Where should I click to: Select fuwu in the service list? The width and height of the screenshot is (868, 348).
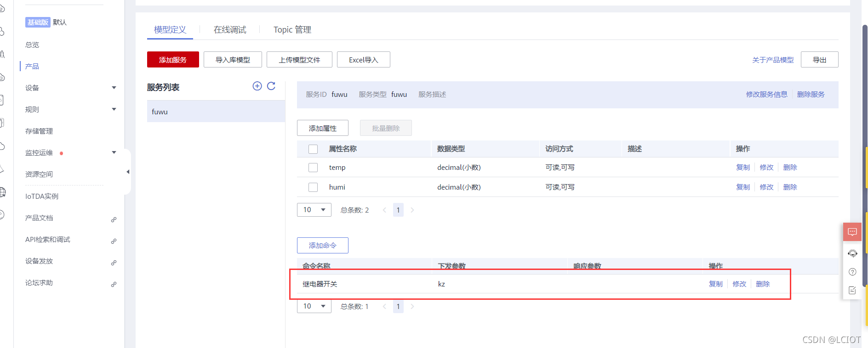(x=216, y=112)
